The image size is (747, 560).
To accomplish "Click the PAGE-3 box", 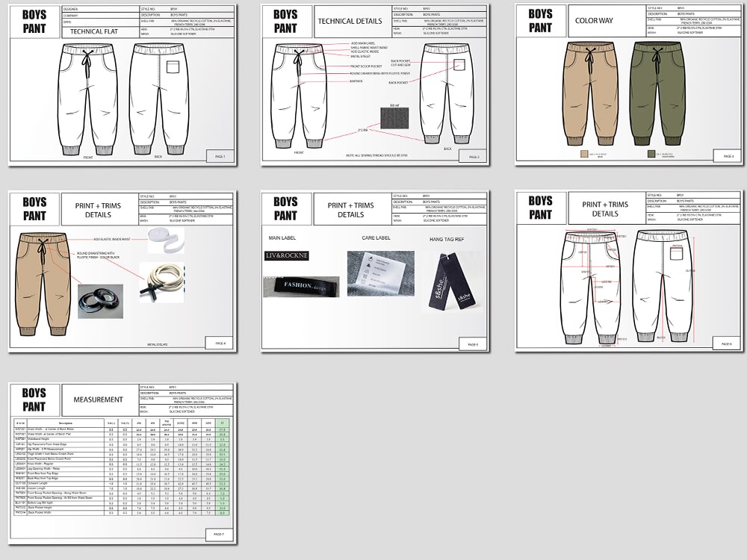I will [x=728, y=156].
